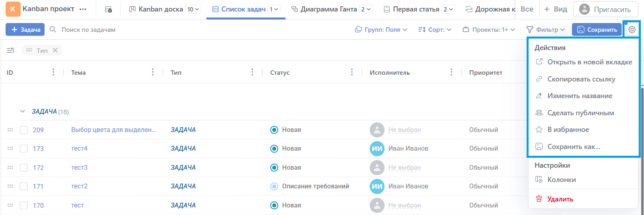Click the Сохранить button

tap(597, 30)
